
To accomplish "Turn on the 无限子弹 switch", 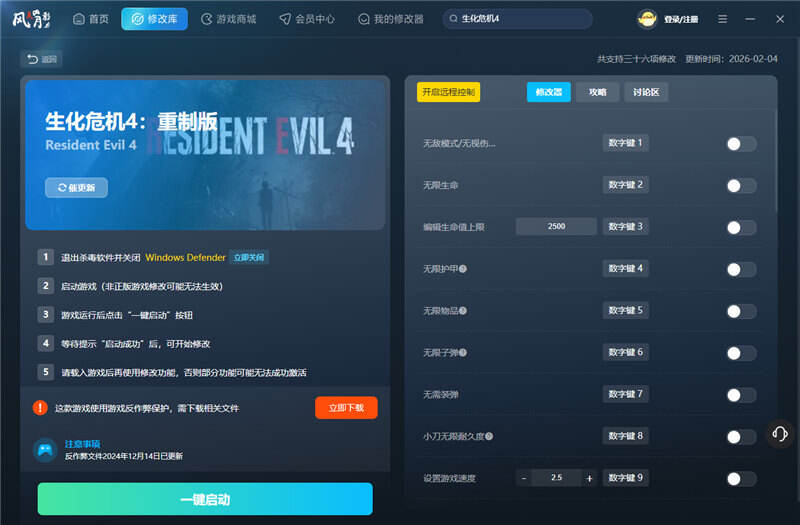I will [740, 353].
